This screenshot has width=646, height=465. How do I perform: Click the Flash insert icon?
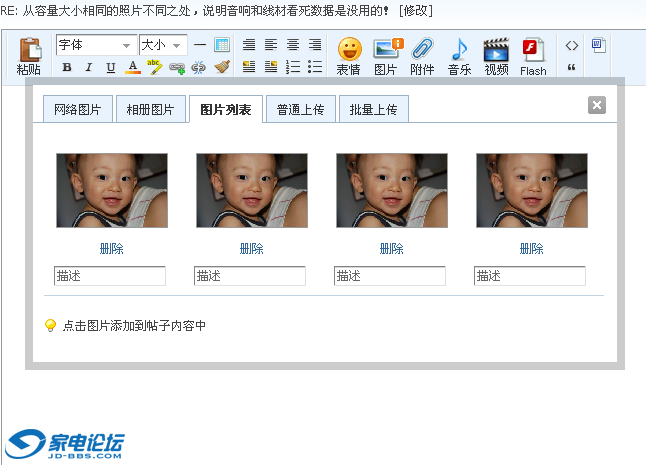533,57
